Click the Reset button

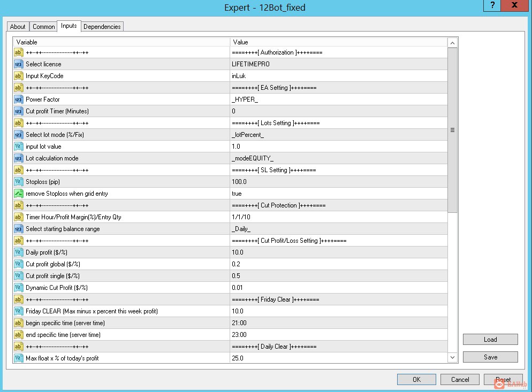coord(503,380)
